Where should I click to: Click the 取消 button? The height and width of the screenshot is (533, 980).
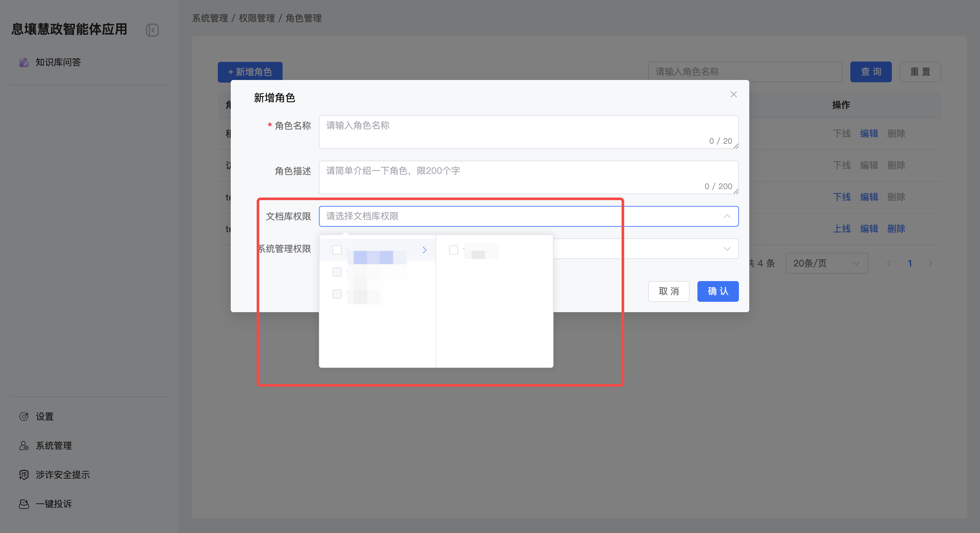pyautogui.click(x=669, y=291)
